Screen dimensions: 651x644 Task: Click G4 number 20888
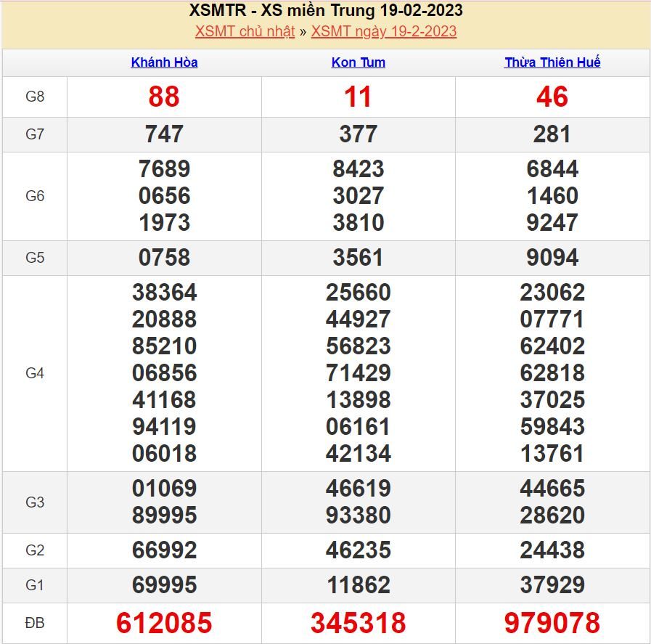tap(165, 319)
